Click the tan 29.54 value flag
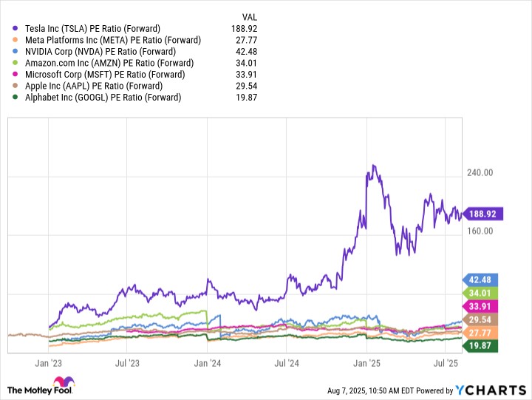The height and width of the screenshot is (400, 532). 480,319
